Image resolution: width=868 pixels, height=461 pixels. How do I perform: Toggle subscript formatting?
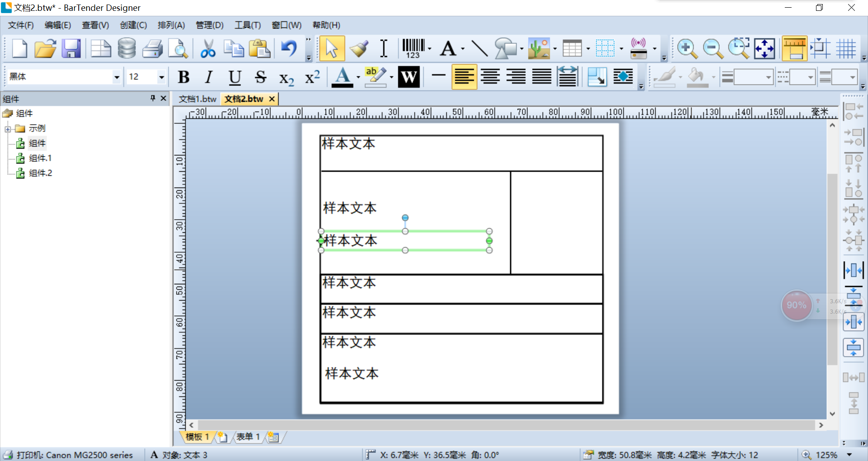286,78
